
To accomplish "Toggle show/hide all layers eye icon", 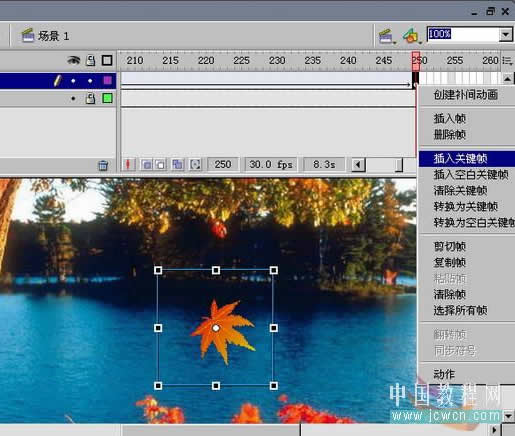I will tap(74, 60).
